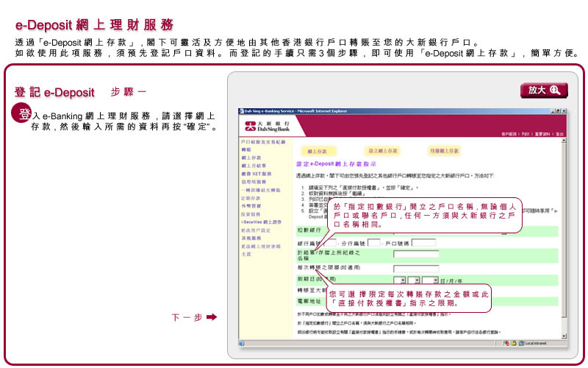This screenshot has width=588, height=368.
Task: Click the padlock icon in the status bar
Action: click(514, 343)
